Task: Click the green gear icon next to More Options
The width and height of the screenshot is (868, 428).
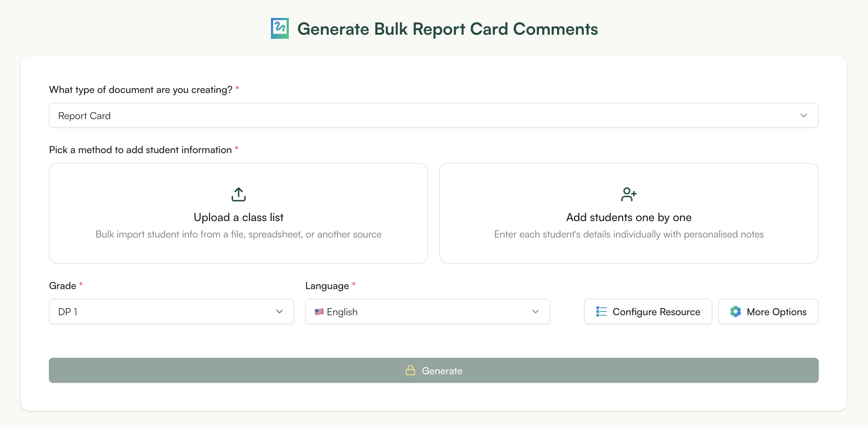Action: 736,311
